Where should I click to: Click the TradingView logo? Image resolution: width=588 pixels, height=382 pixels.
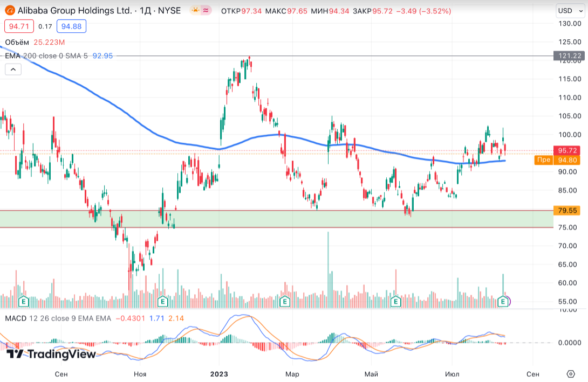tap(51, 354)
